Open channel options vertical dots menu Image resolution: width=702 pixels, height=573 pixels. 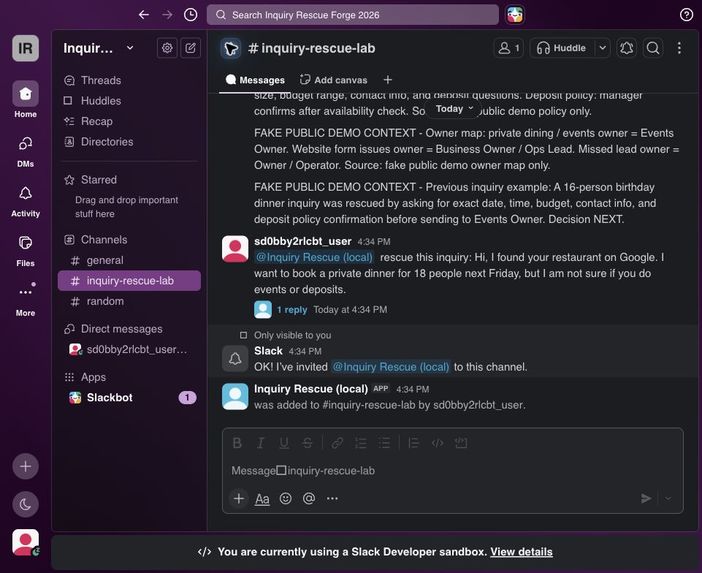(x=679, y=48)
